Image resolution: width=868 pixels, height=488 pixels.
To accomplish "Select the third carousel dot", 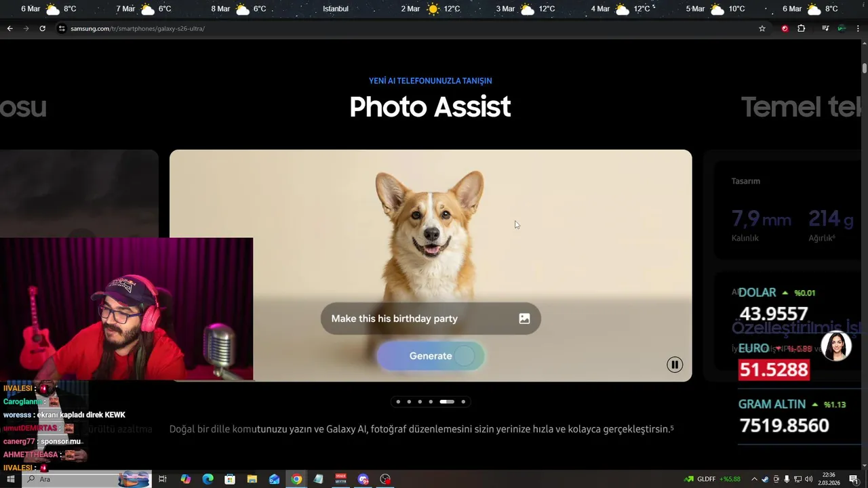I will 420,402.
